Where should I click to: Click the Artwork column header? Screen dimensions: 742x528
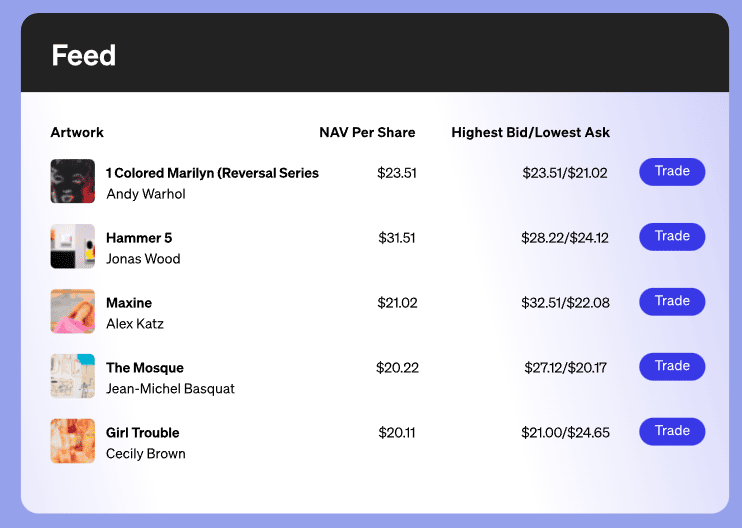click(77, 132)
